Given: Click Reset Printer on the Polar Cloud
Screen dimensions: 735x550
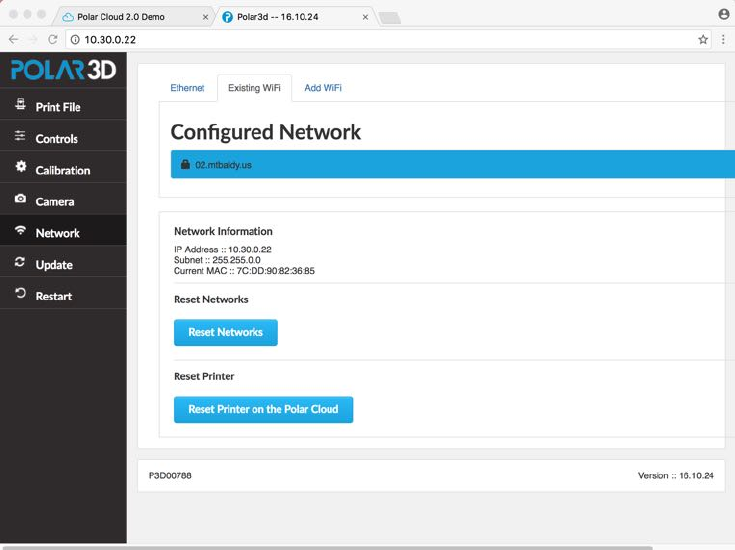Looking at the screenshot, I should 263,410.
